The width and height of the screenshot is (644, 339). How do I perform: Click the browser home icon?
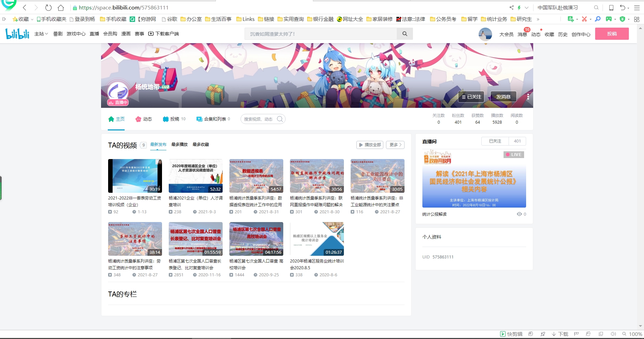61,7
